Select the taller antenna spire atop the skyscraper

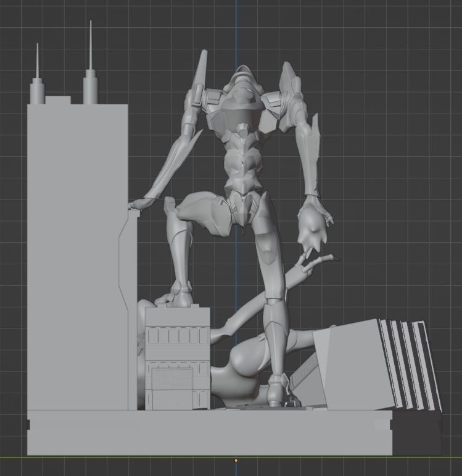point(91,62)
